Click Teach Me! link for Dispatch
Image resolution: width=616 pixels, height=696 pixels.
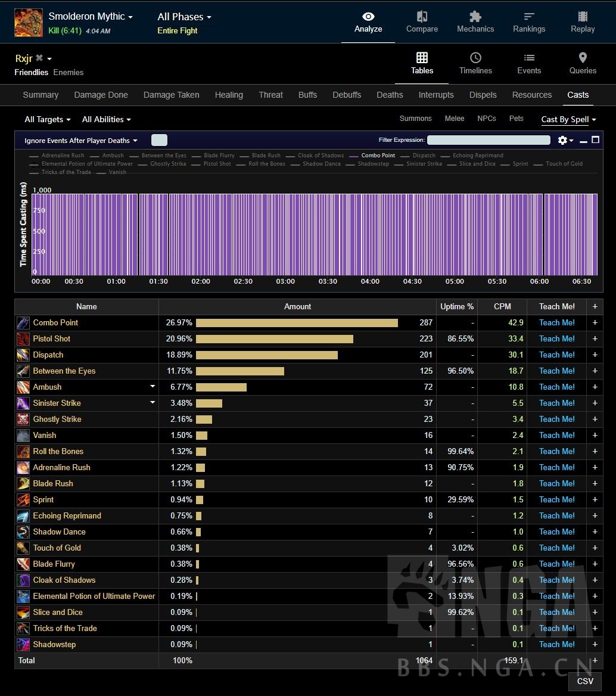point(557,355)
